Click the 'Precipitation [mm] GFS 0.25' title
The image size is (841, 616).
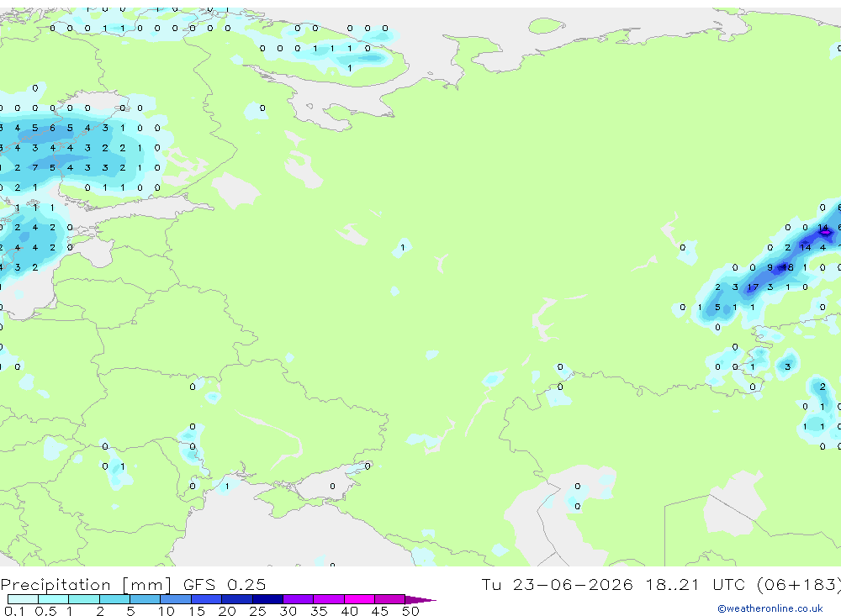point(133,584)
